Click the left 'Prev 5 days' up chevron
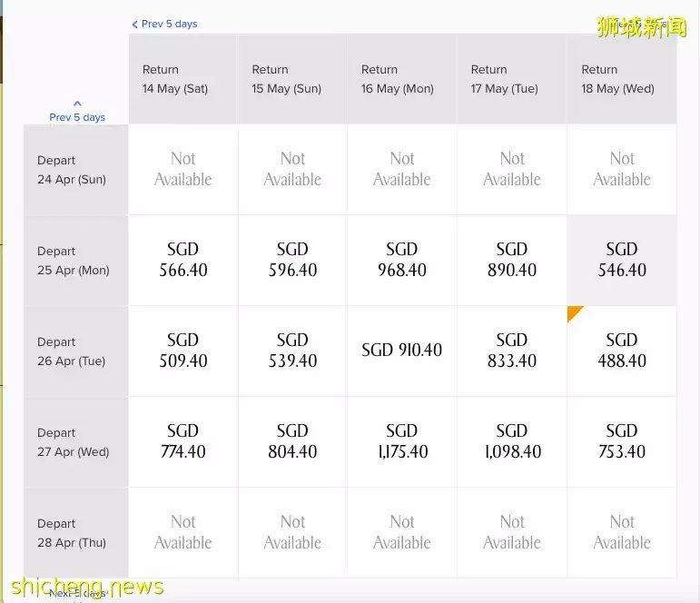Screen dimensions: 700x603 click(77, 104)
